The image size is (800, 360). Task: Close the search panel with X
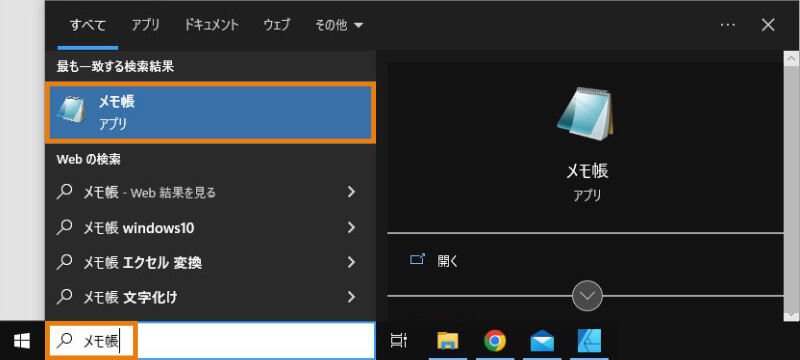pyautogui.click(x=768, y=25)
